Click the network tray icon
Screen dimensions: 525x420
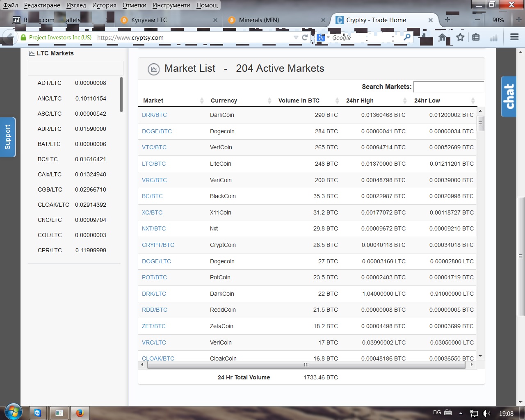474,413
